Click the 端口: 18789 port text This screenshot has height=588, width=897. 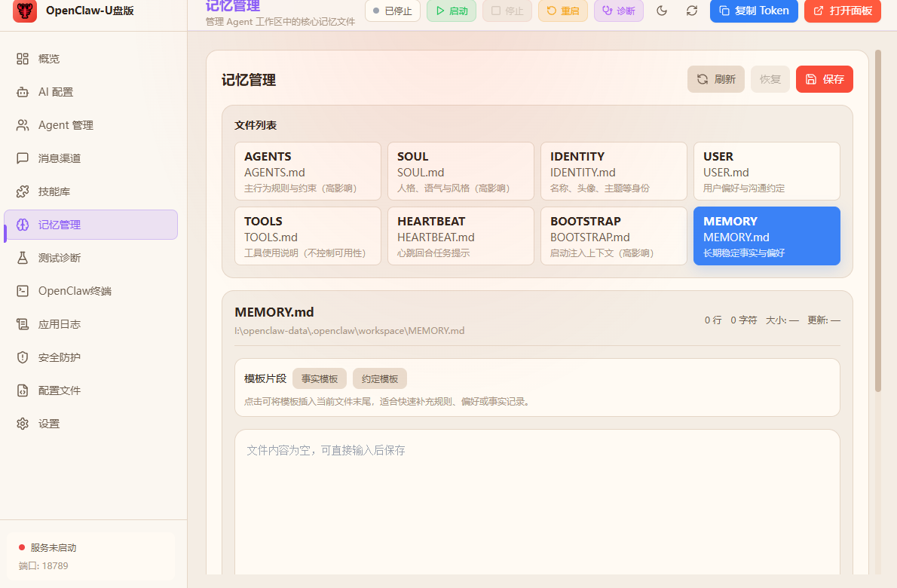click(44, 565)
